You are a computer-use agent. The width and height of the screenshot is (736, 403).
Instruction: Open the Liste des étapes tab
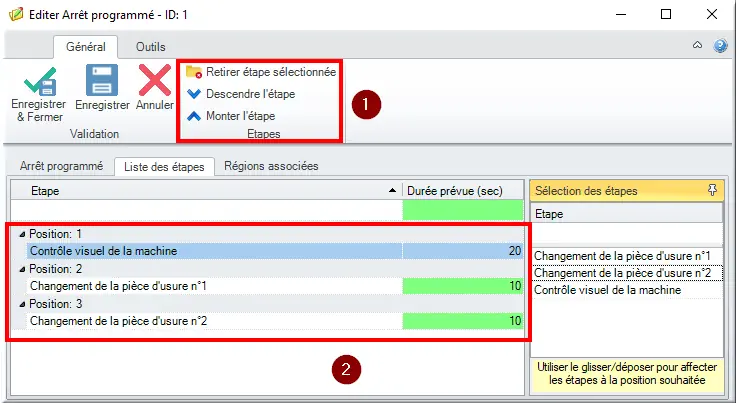point(164,167)
